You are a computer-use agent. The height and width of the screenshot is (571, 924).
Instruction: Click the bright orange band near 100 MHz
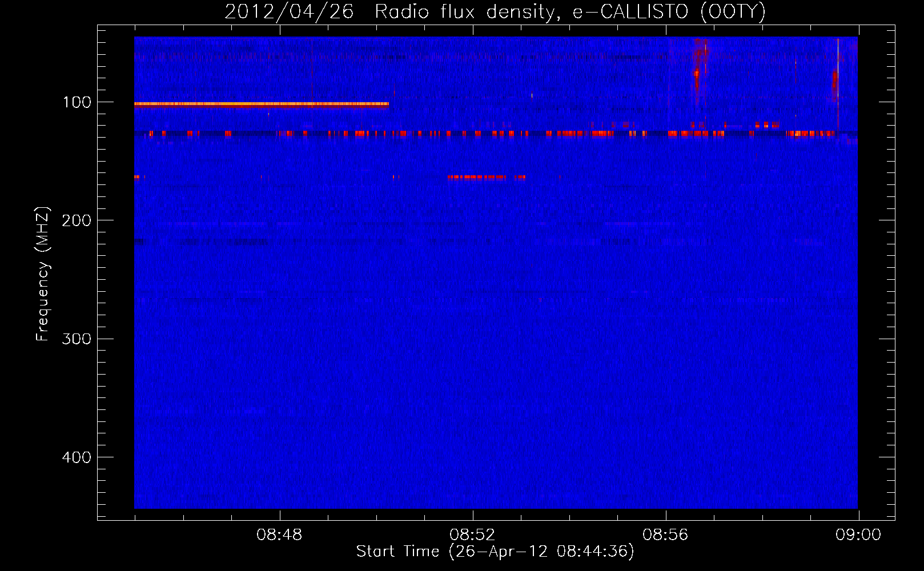(262, 105)
